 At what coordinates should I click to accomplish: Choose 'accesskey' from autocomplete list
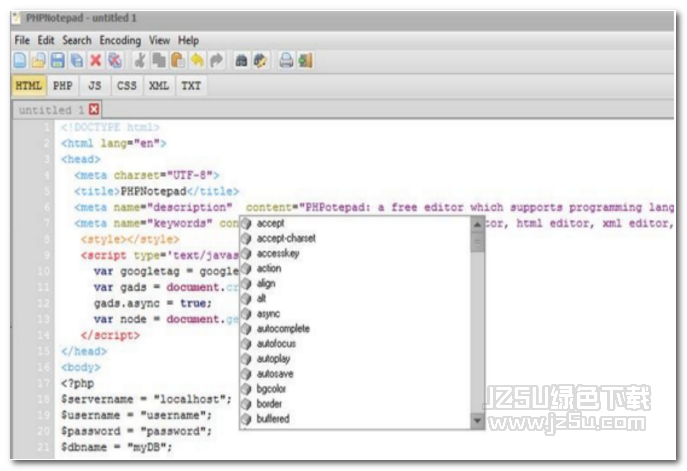click(278, 254)
